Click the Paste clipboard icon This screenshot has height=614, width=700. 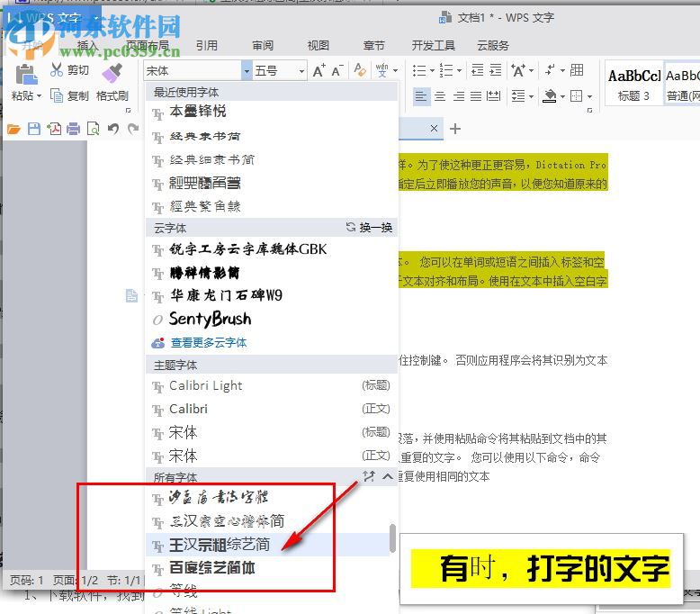[x=26, y=75]
